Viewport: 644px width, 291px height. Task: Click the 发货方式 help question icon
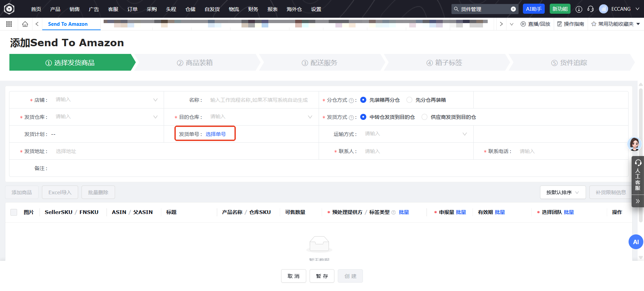[351, 118]
